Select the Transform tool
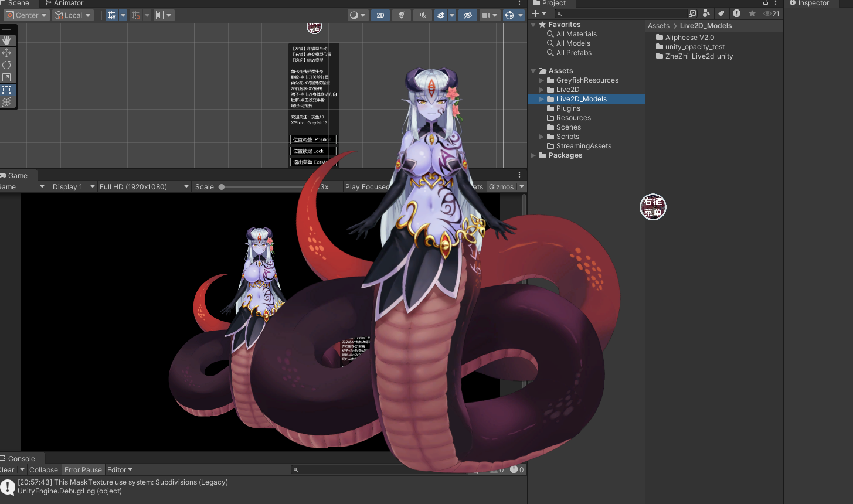 7,102
